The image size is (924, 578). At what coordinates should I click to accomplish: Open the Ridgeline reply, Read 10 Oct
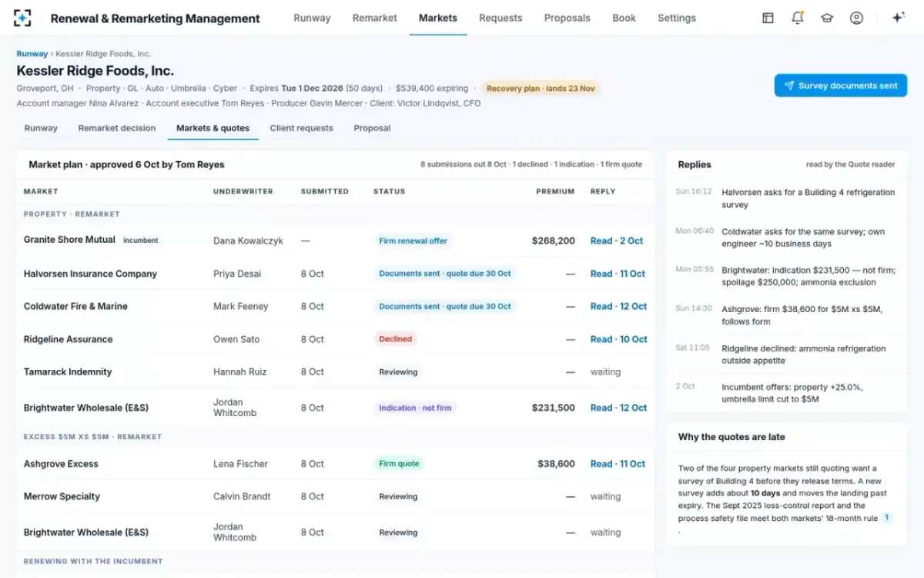coord(619,339)
